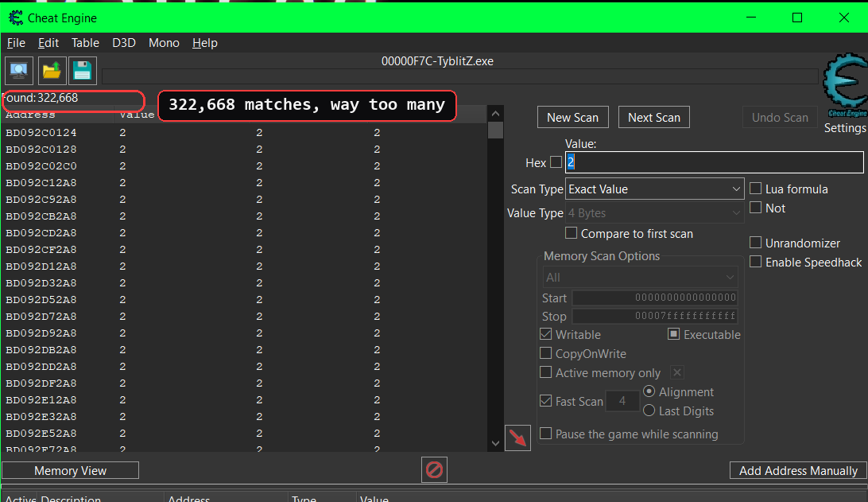Image resolution: width=868 pixels, height=502 pixels.
Task: Check Compare to first scan
Action: tap(571, 233)
